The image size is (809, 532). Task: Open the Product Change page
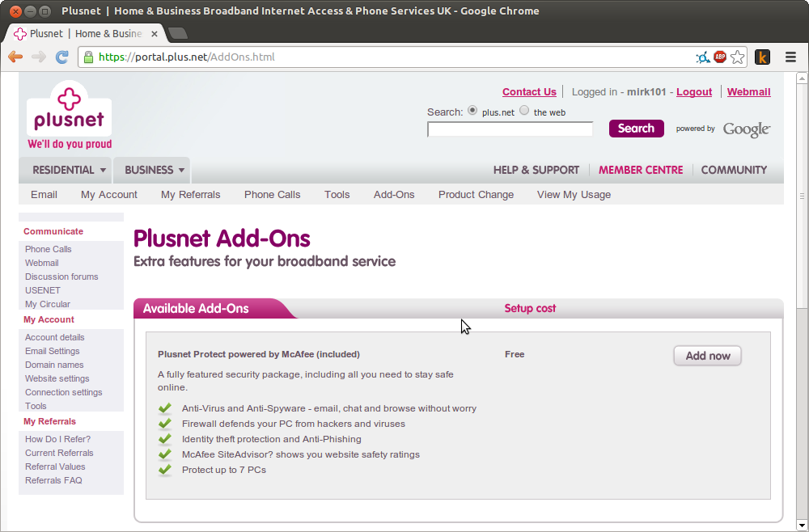[x=476, y=195]
